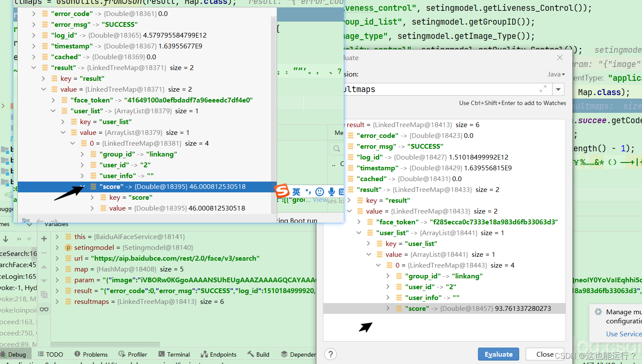
Task: Select the param variable row in Variables
Action: 184,280
